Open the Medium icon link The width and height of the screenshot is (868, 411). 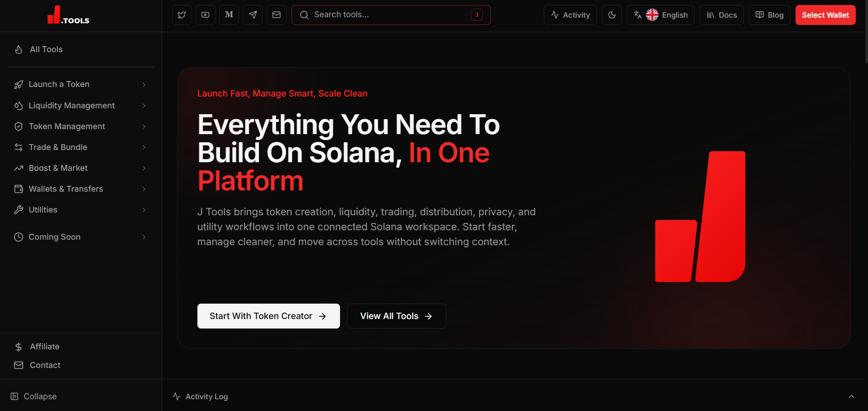(229, 15)
